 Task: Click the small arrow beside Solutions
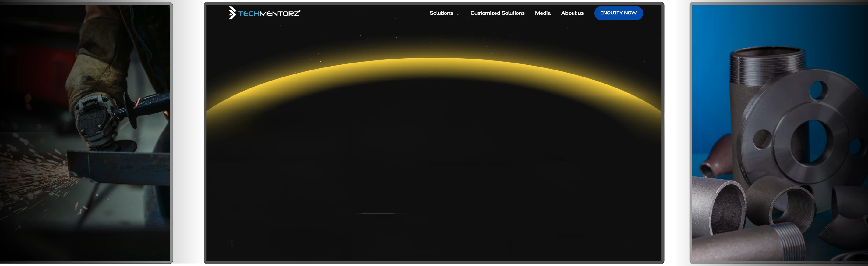(x=457, y=13)
